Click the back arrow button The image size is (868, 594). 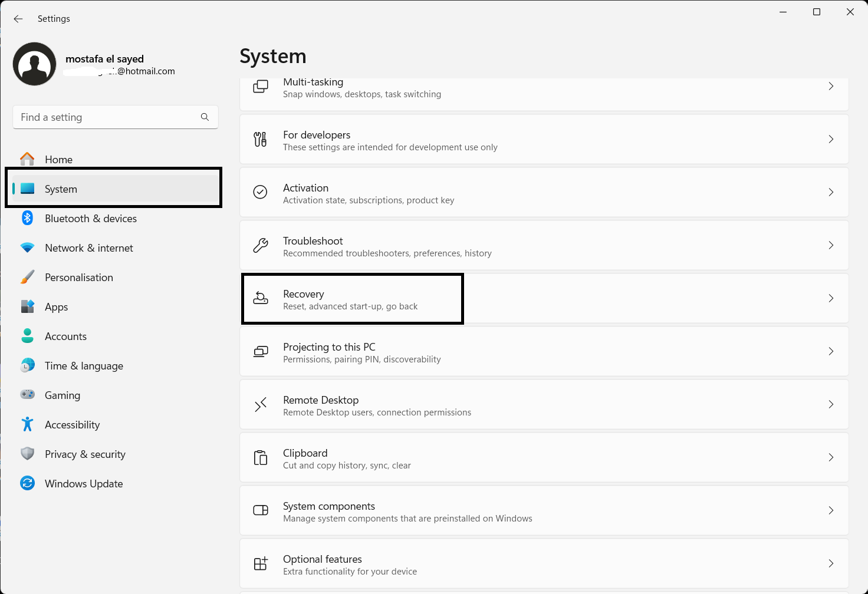[x=18, y=19]
